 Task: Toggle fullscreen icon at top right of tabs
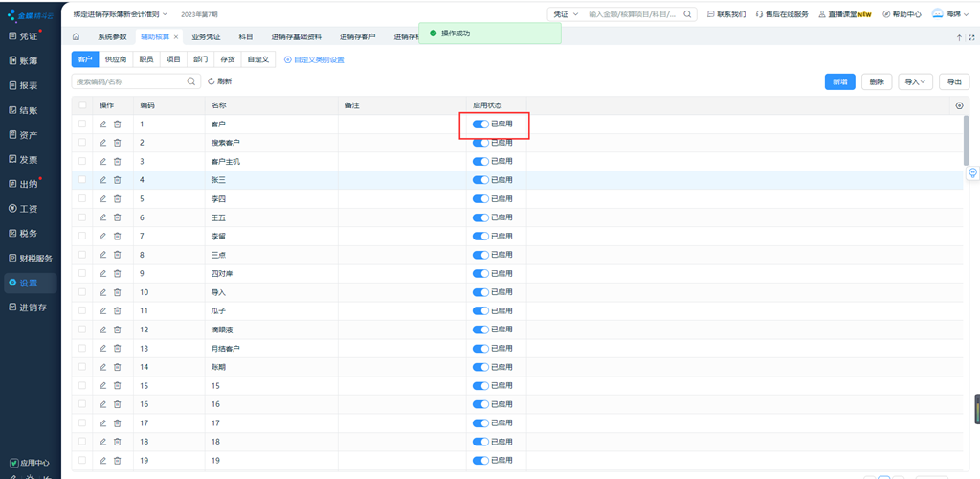click(971, 37)
